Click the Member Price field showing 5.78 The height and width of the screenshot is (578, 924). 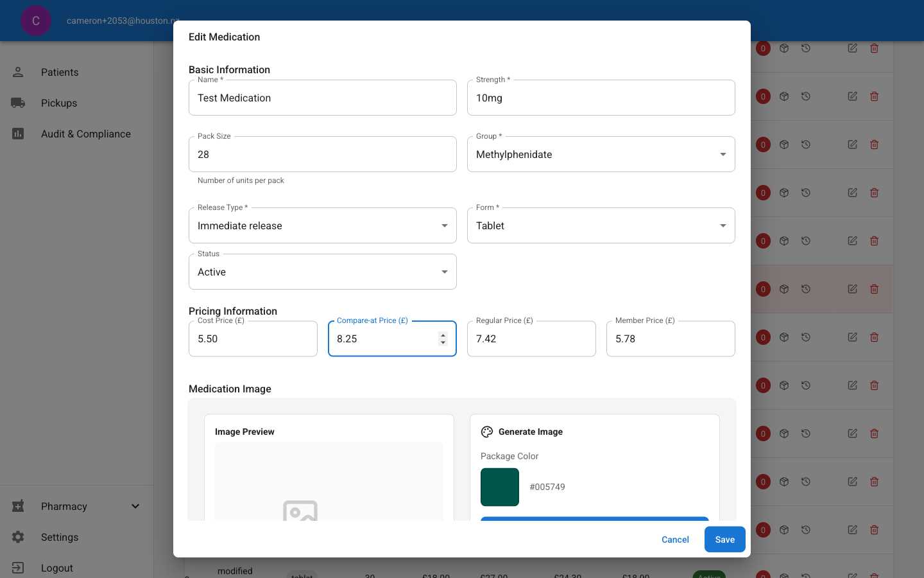point(671,338)
